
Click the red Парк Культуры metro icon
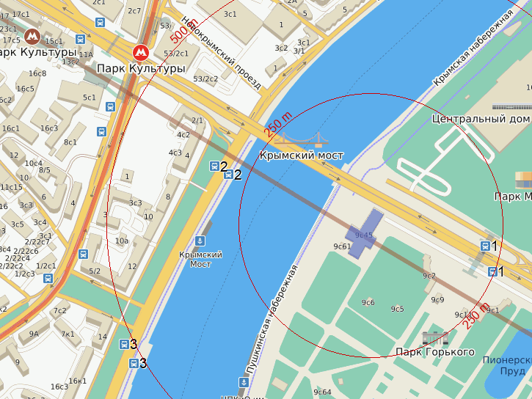click(x=141, y=53)
